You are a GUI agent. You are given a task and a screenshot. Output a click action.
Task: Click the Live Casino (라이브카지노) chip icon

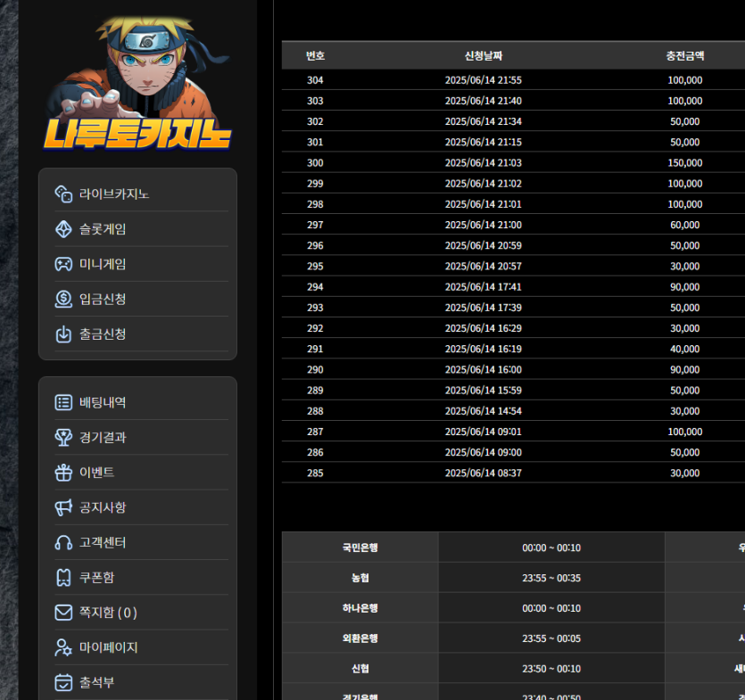click(x=63, y=194)
